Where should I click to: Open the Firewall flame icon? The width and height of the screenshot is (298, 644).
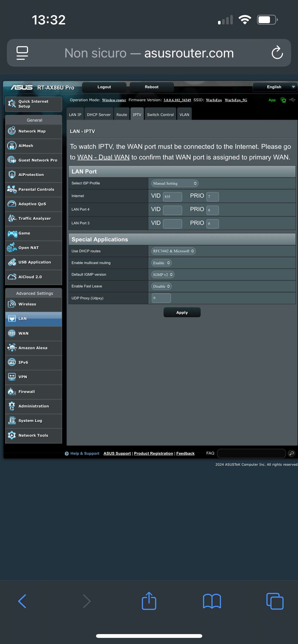click(12, 391)
